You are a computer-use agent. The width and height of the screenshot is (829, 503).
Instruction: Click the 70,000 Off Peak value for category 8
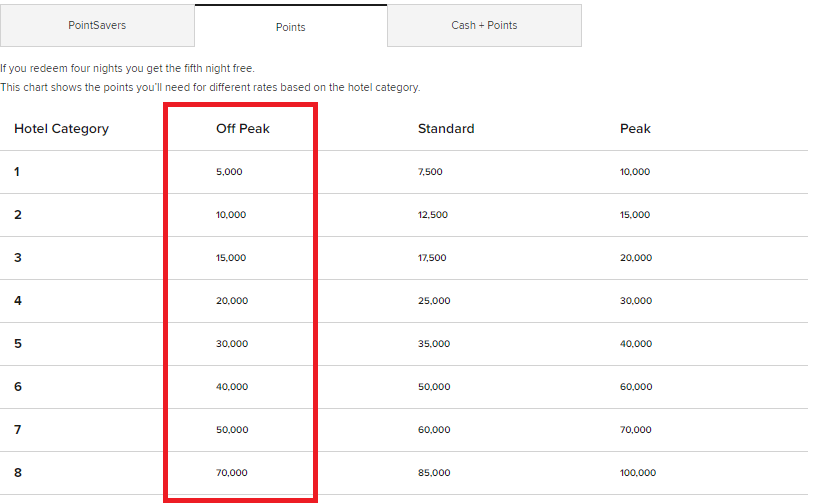point(231,473)
